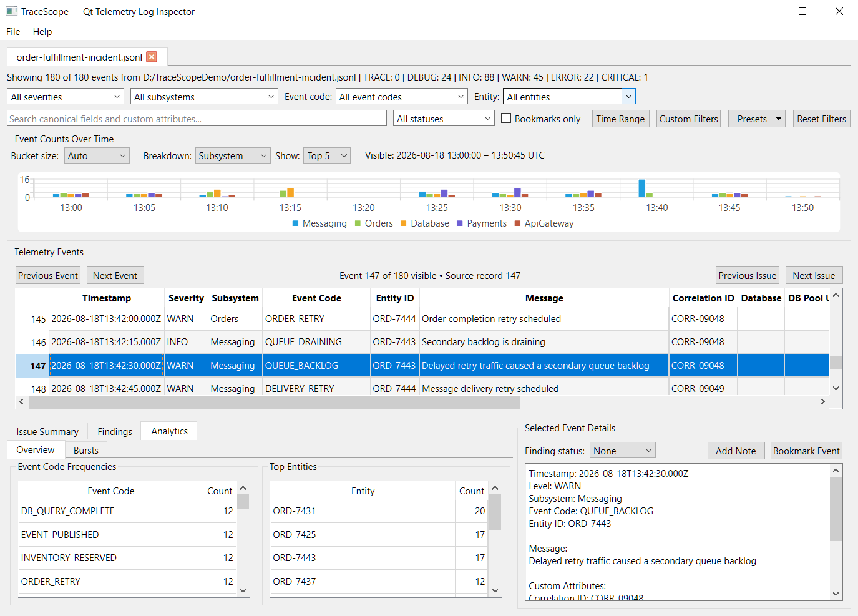Viewport: 858px width, 616px height.
Task: Switch to the Findings tab
Action: 115,431
